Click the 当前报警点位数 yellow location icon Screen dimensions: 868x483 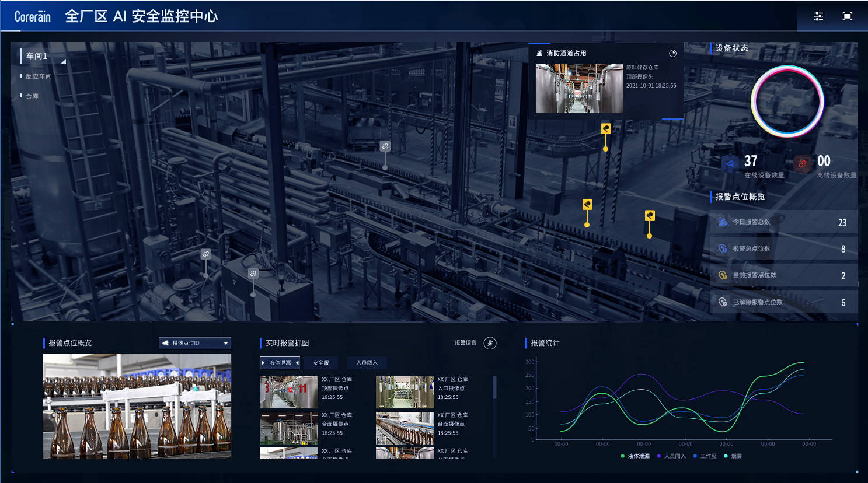[x=723, y=275]
